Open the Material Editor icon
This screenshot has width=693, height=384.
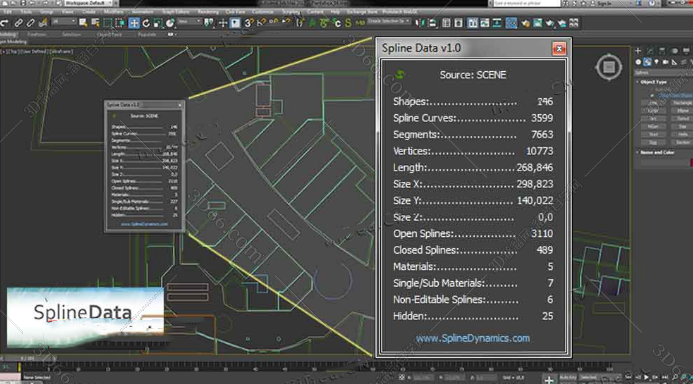[x=511, y=23]
